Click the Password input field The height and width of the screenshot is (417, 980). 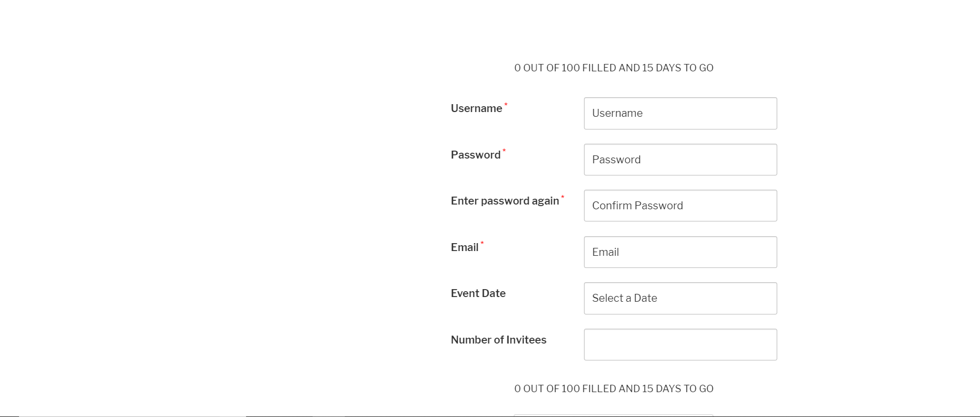(x=680, y=159)
